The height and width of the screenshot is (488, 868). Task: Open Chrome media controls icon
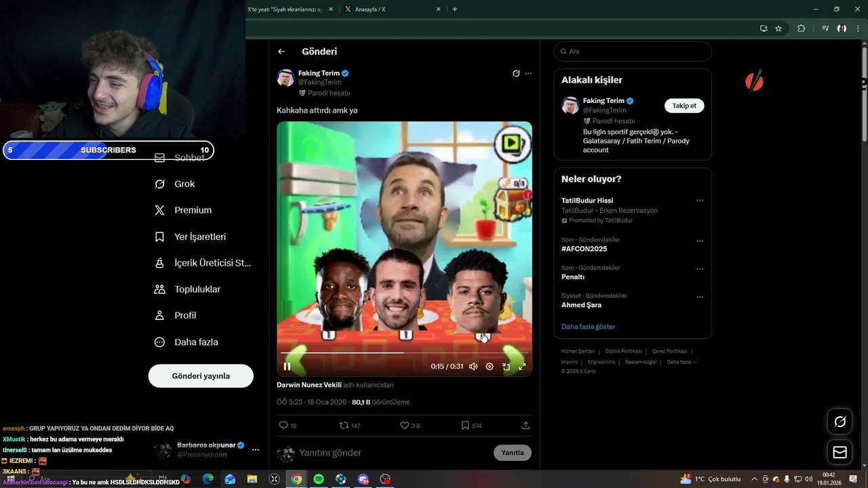[825, 28]
